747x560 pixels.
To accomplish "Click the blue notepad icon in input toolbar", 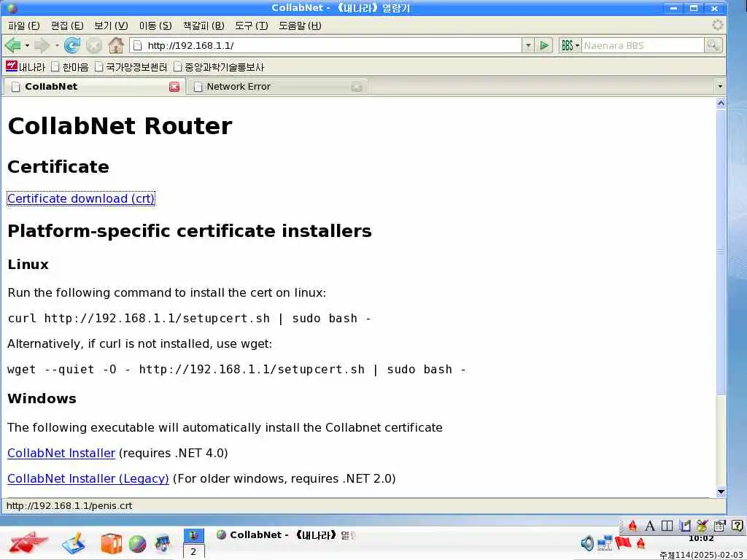I will click(685, 526).
